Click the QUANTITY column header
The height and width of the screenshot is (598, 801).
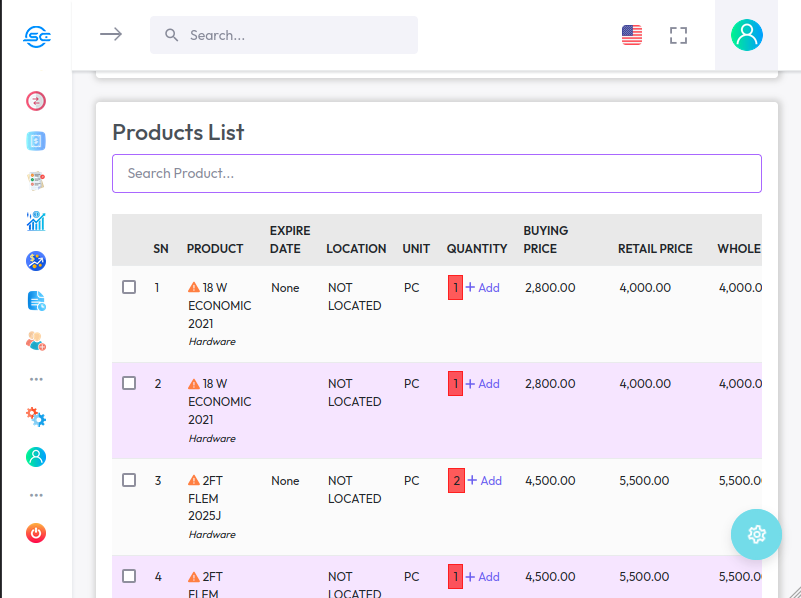476,249
